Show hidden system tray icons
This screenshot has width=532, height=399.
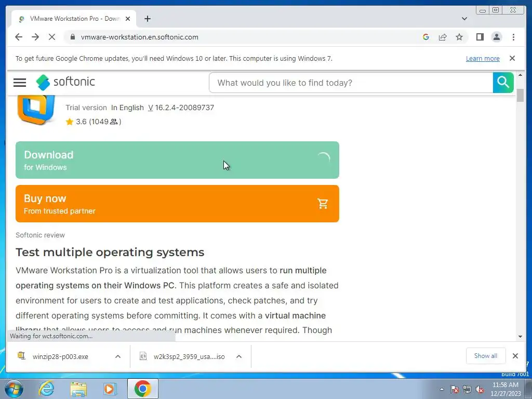click(x=442, y=389)
